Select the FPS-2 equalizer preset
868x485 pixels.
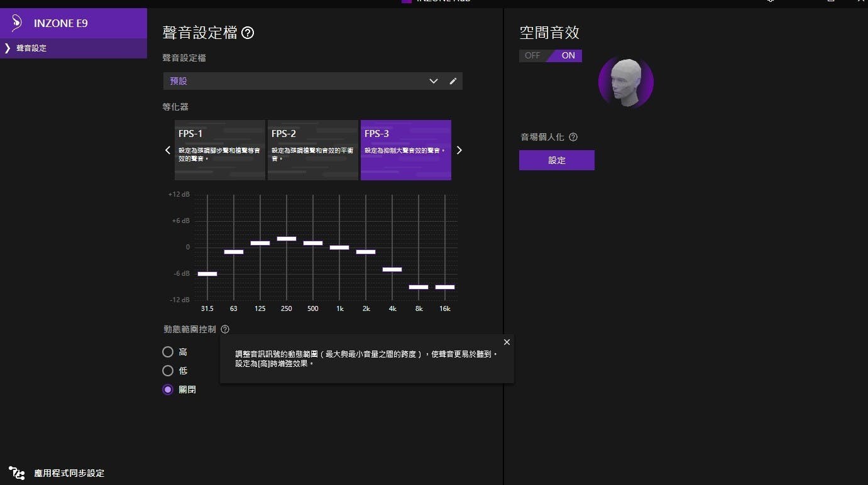(312, 150)
